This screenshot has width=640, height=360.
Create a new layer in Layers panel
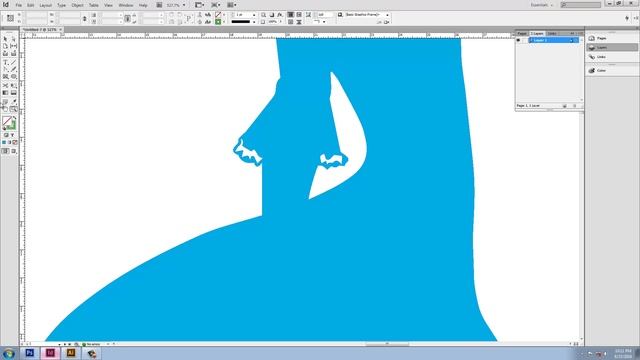click(565, 106)
